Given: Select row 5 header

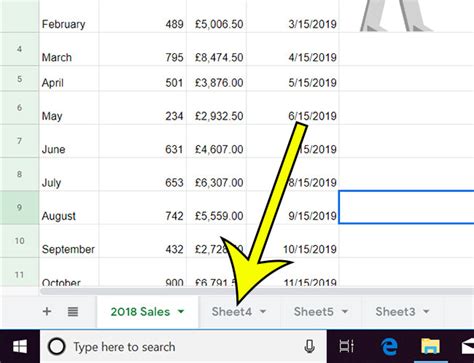Looking at the screenshot, I should coord(19,79).
